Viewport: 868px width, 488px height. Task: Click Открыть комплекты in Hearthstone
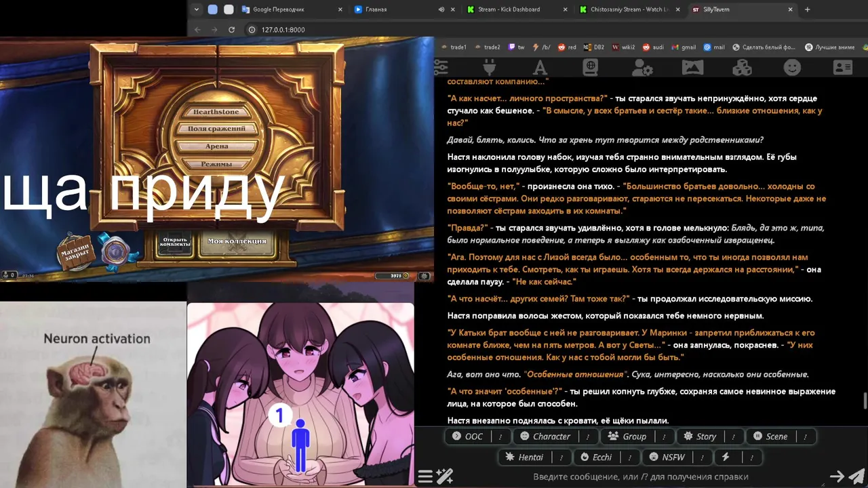174,243
